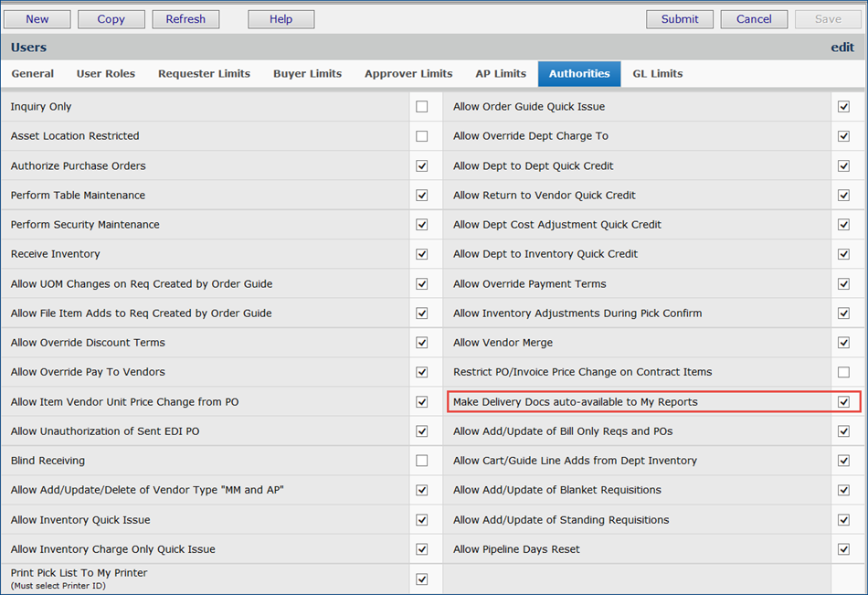
Task: Toggle Blind Receiving checkbox
Action: tap(421, 461)
